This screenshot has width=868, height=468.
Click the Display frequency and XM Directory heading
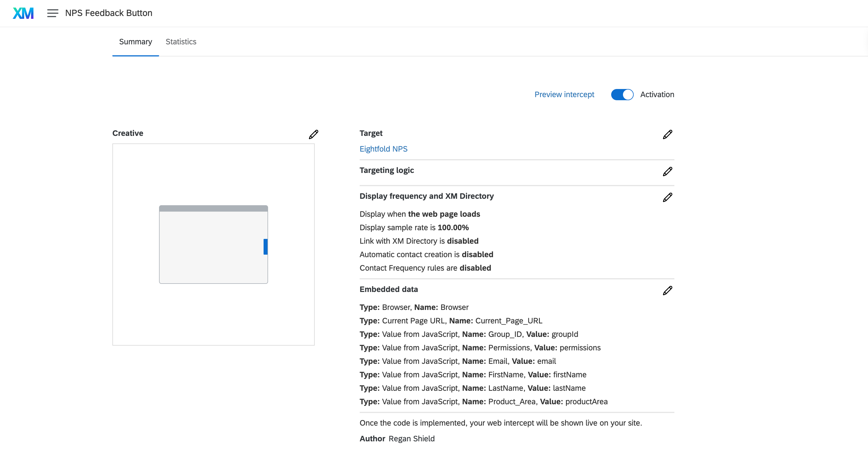(x=427, y=196)
